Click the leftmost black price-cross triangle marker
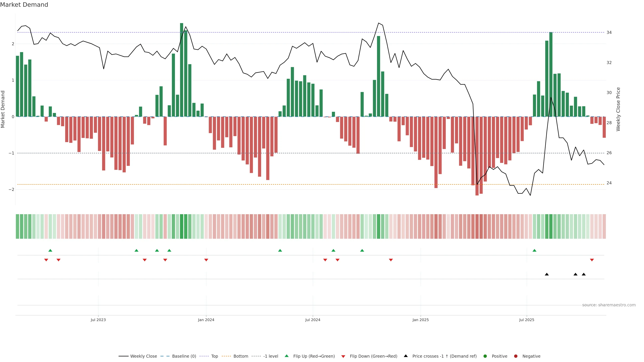The image size is (644, 362). coord(547,274)
